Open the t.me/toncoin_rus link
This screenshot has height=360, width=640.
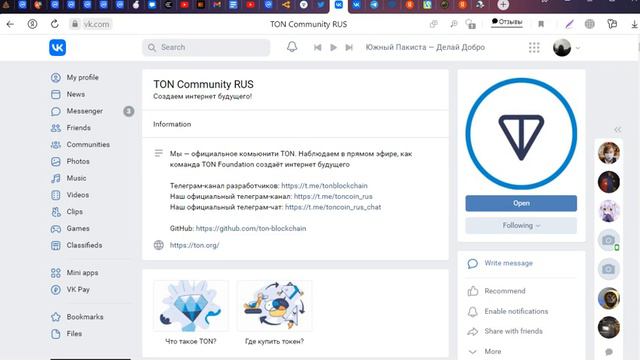click(333, 196)
